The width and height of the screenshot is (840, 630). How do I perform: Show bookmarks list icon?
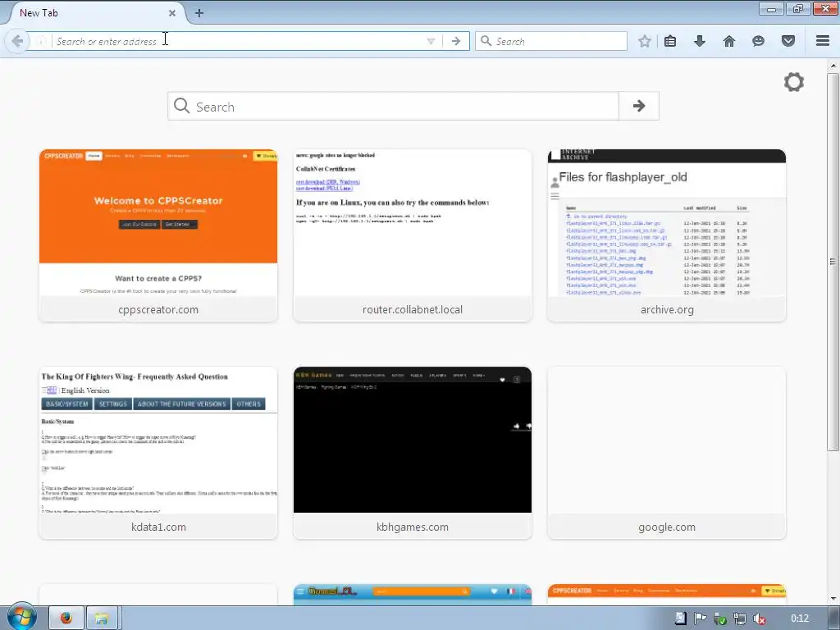click(670, 41)
